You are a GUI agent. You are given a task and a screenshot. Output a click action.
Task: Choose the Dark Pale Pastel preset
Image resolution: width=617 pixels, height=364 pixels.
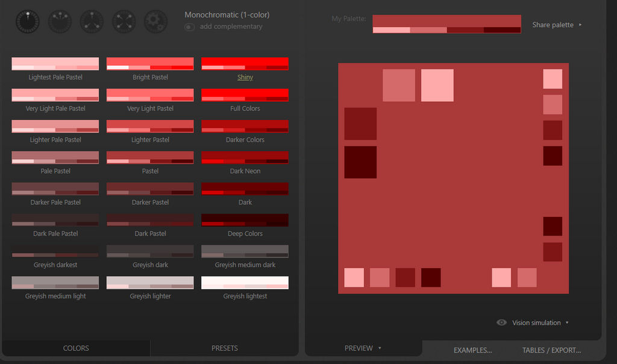pyautogui.click(x=55, y=220)
